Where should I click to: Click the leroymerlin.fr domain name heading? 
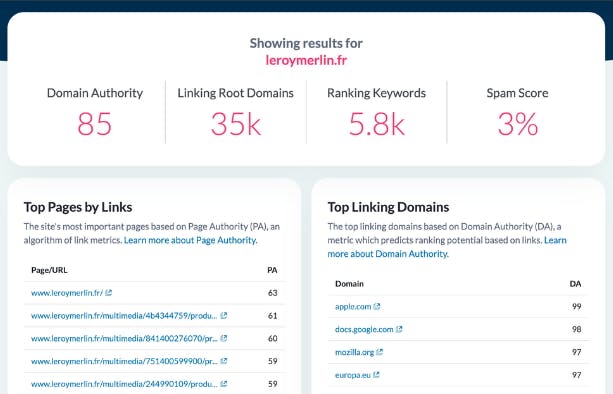[306, 60]
